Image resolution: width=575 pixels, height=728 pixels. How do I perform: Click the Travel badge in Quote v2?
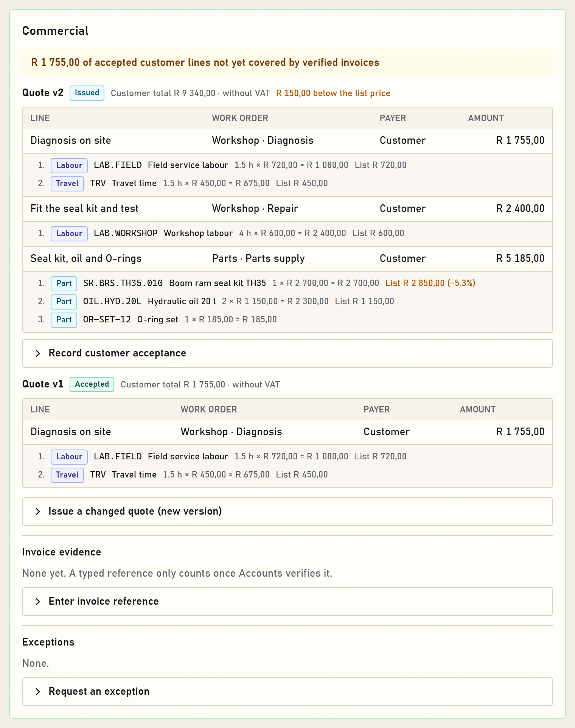point(67,184)
